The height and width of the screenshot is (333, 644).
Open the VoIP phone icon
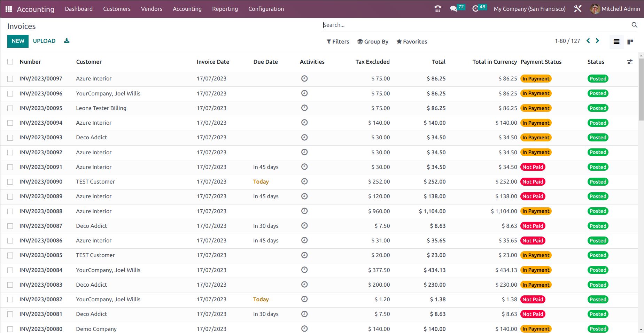(x=438, y=9)
